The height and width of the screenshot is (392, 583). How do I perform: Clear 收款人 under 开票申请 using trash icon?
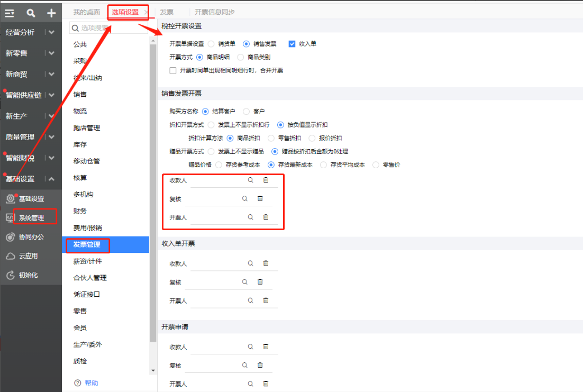(266, 347)
